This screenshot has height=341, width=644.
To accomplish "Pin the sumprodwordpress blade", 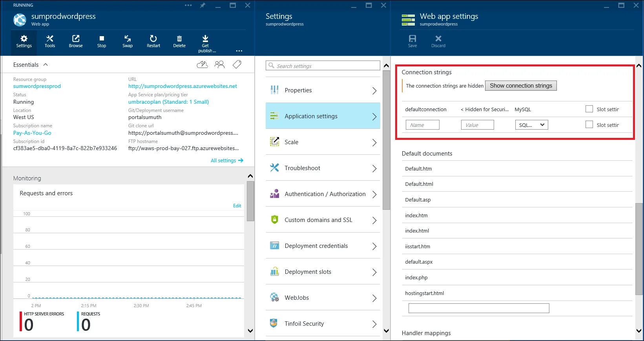I will 203,5.
